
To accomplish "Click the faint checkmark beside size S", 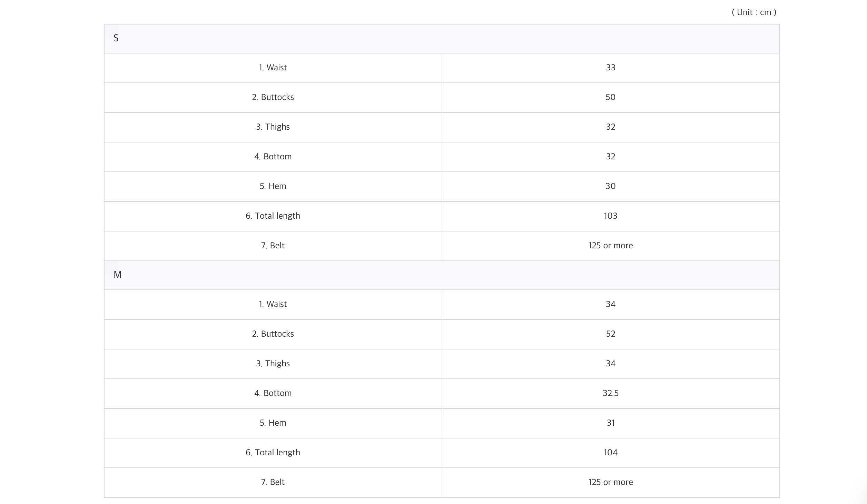I will (x=111, y=30).
